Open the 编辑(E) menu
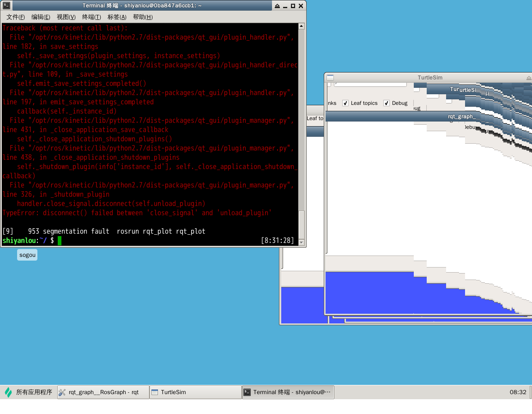The width and height of the screenshot is (532, 414). [x=41, y=17]
